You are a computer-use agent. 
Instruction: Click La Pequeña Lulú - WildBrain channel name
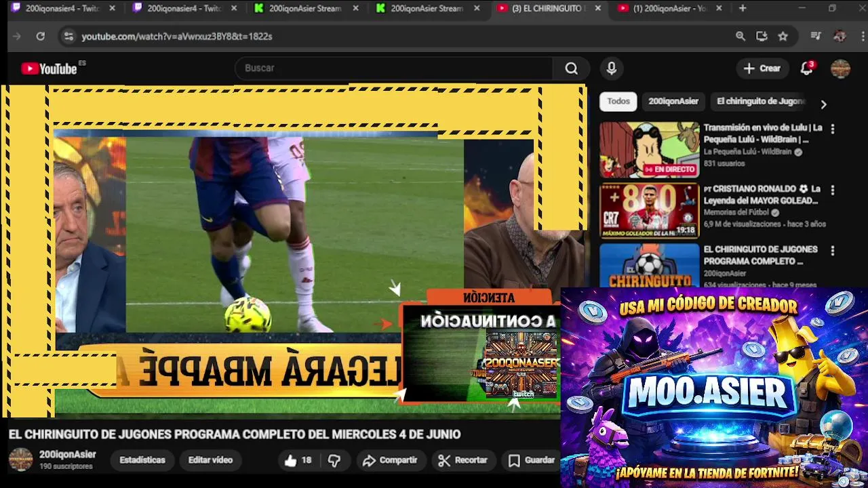point(747,152)
